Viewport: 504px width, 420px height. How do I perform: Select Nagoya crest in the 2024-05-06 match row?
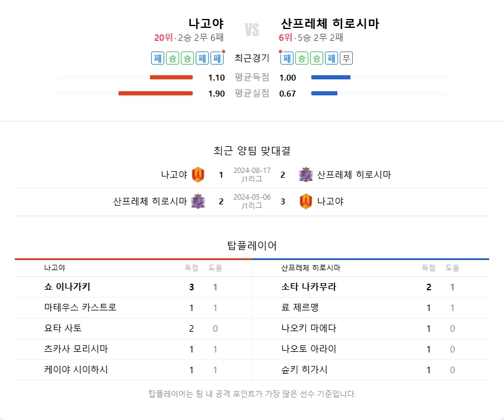click(305, 201)
